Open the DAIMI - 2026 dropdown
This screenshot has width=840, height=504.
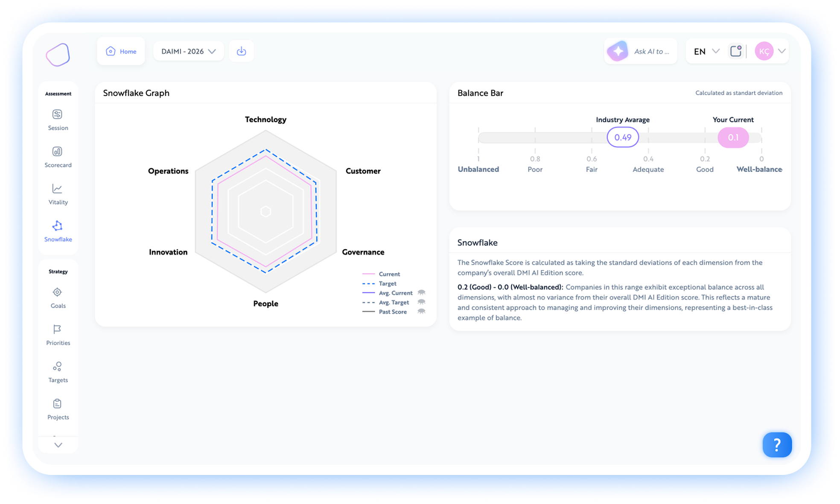pyautogui.click(x=188, y=51)
